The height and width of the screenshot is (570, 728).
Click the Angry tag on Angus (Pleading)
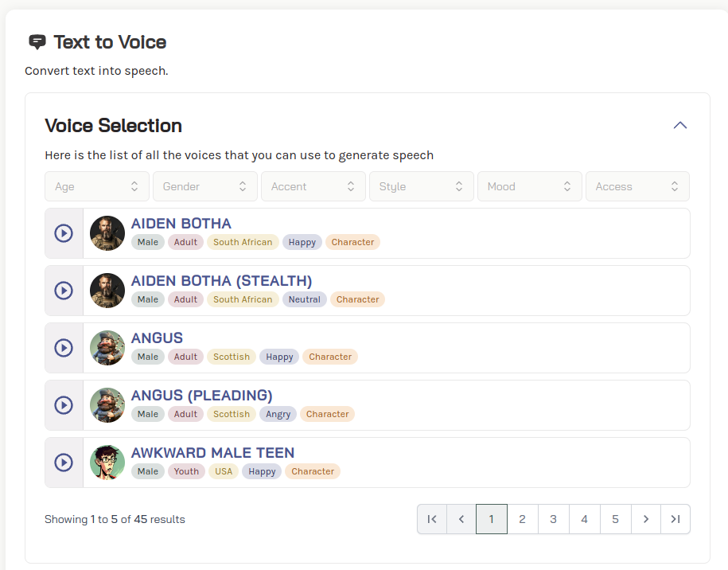tap(278, 414)
